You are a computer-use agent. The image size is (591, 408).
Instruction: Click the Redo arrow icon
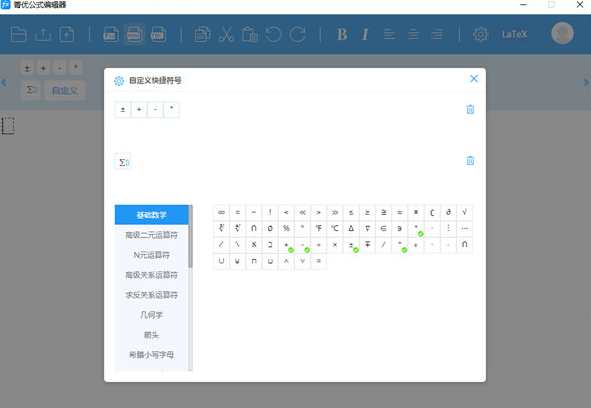(x=298, y=35)
